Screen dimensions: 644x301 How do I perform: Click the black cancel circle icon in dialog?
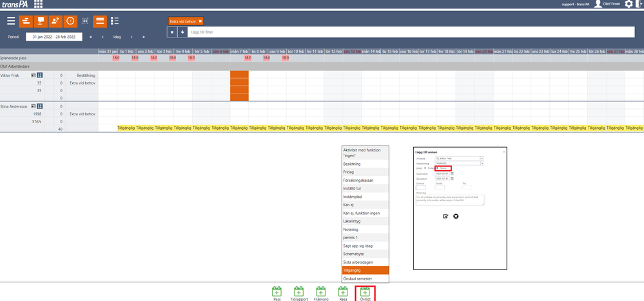pyautogui.click(x=456, y=217)
